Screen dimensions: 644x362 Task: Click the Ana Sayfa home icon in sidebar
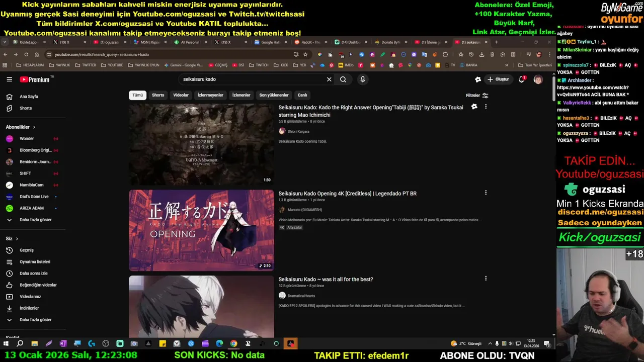(9, 97)
